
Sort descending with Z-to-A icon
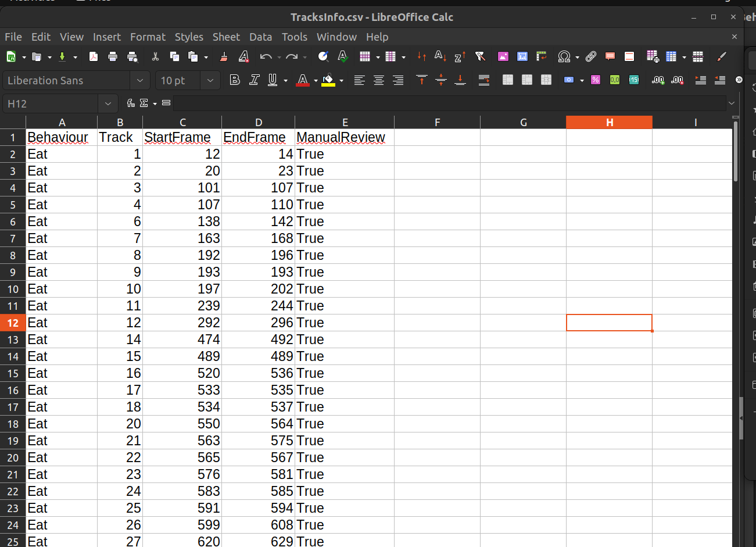pos(460,56)
